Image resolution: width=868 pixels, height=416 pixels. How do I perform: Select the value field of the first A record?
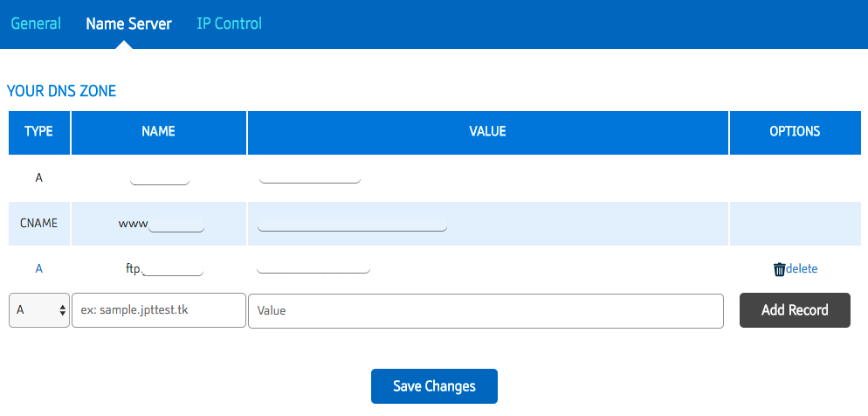(x=310, y=178)
